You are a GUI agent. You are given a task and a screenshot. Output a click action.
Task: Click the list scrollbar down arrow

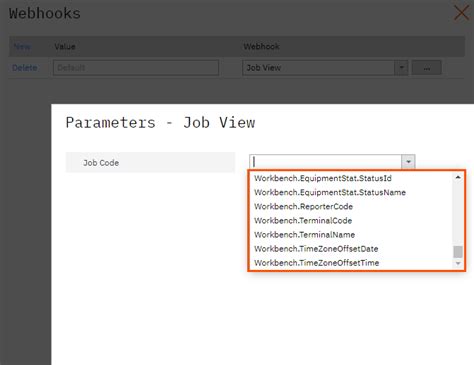(x=458, y=263)
